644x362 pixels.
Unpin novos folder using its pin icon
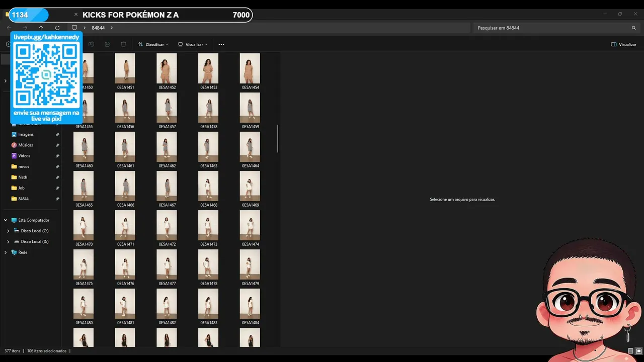(57, 166)
